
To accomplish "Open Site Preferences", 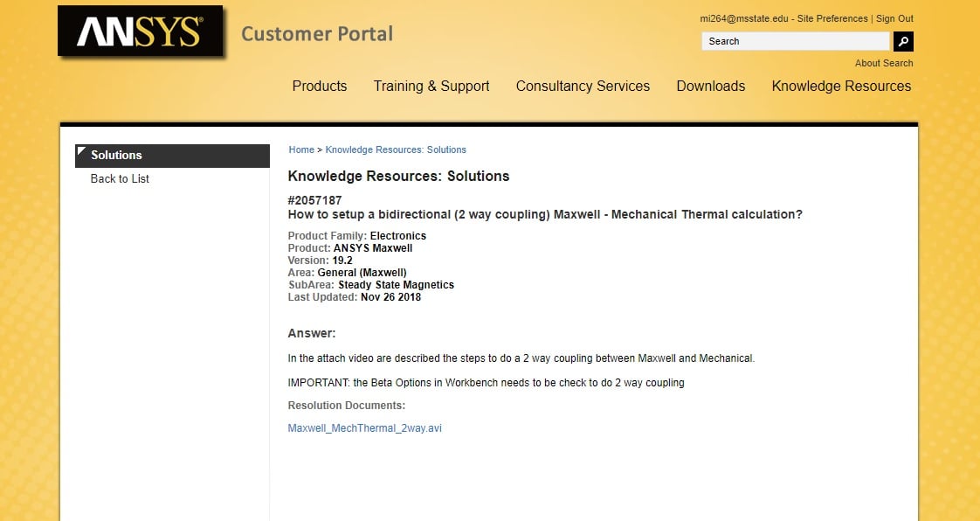I will click(832, 18).
